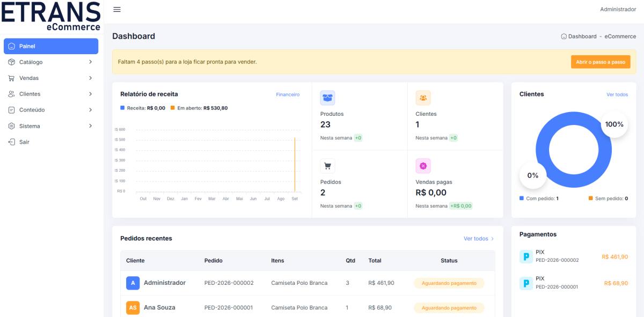Click the Sistema gear icon
The image size is (644, 317).
click(11, 126)
